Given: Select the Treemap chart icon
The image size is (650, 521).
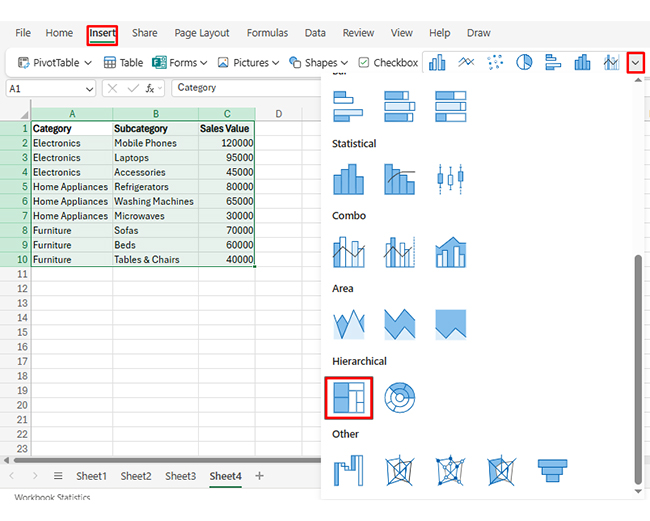Looking at the screenshot, I should [x=349, y=397].
